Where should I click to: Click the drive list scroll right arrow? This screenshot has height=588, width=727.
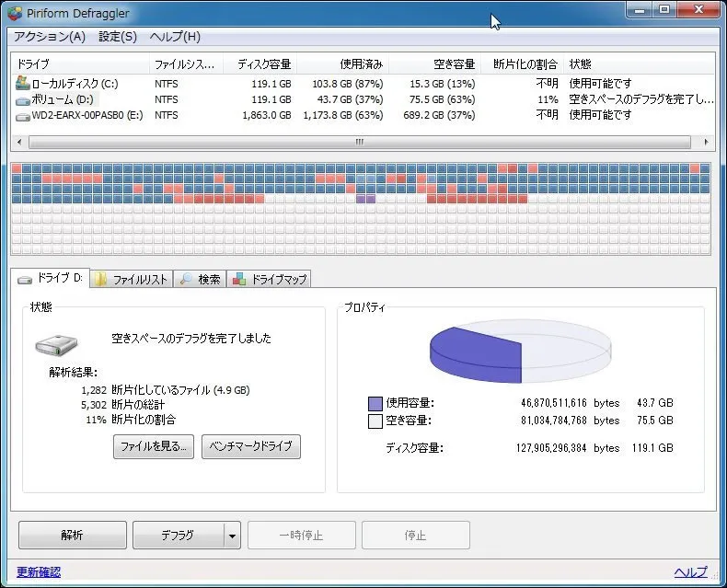coord(706,142)
